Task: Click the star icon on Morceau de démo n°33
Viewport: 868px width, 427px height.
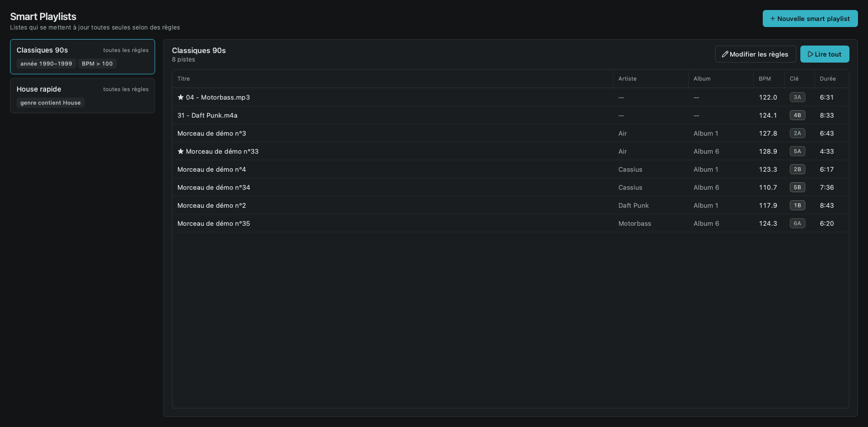Action: point(180,151)
